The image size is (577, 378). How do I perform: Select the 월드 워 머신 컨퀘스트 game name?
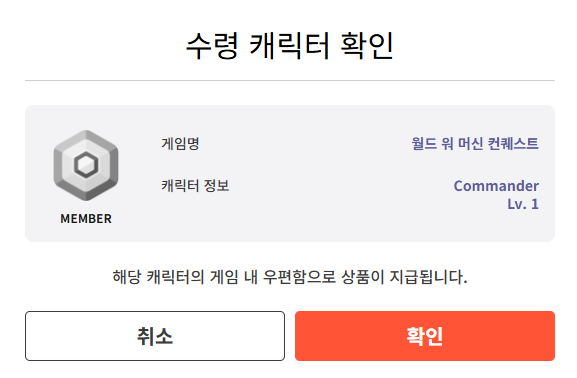coord(475,143)
